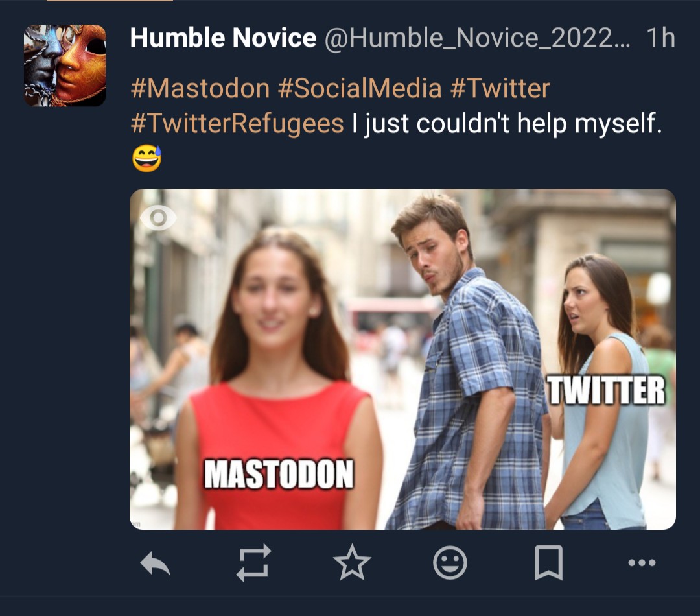
Task: Open the Humble Novice display name
Action: (223, 39)
